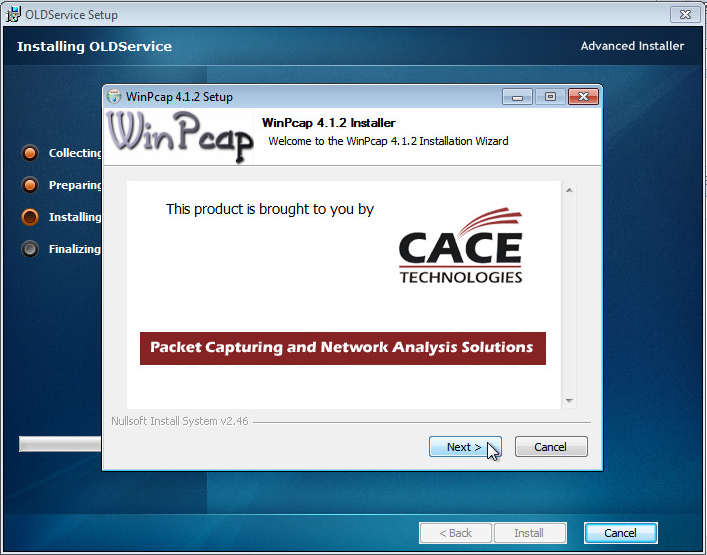The height and width of the screenshot is (555, 707).
Task: Click the scroll down arrow in the WinPcap panel
Action: [x=569, y=400]
